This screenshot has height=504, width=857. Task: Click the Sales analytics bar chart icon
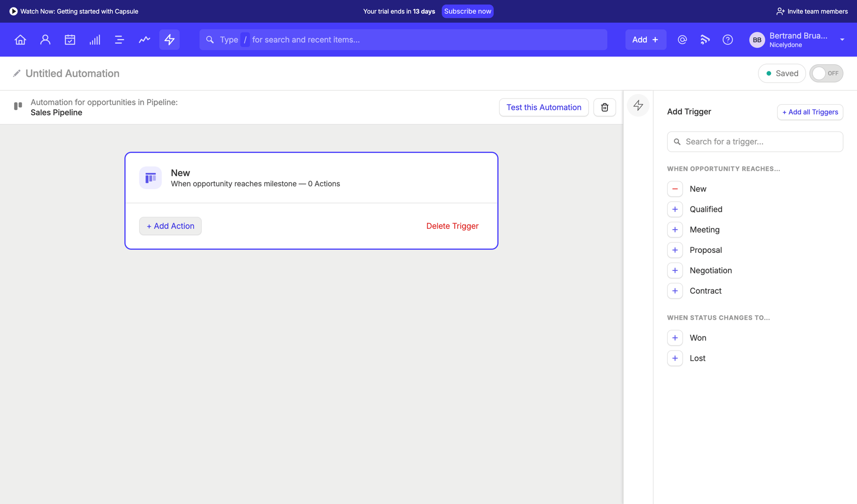[95, 40]
